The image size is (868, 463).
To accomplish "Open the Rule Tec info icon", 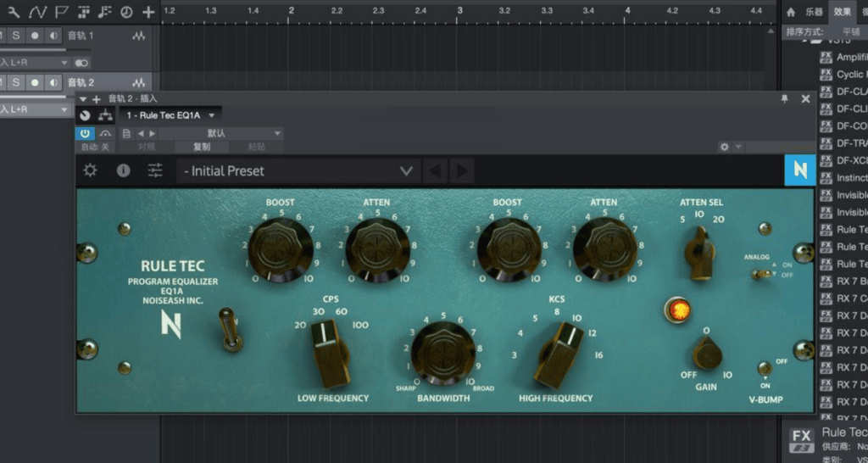I will click(123, 170).
